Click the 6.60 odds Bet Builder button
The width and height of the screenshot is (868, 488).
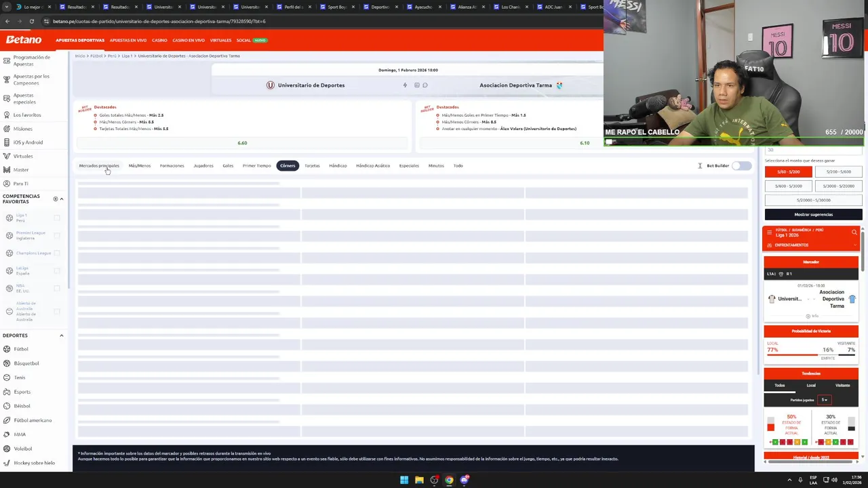(x=242, y=143)
